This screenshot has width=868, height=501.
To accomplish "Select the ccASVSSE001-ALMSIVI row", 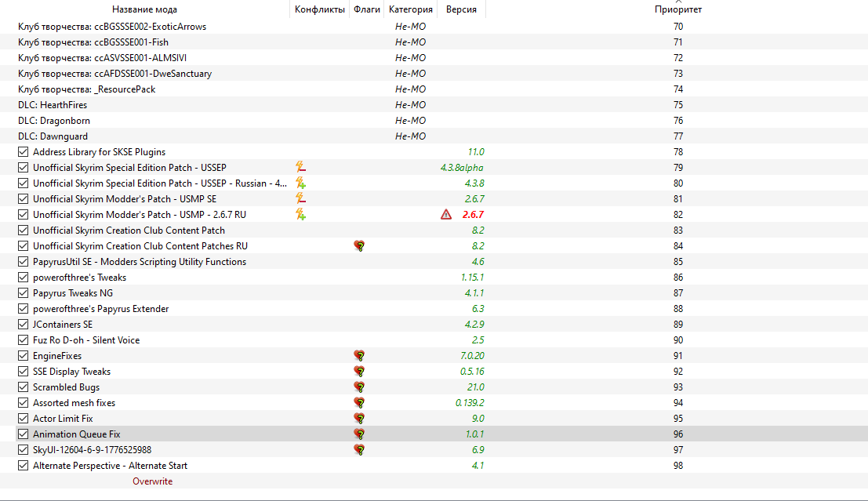I will (x=434, y=57).
